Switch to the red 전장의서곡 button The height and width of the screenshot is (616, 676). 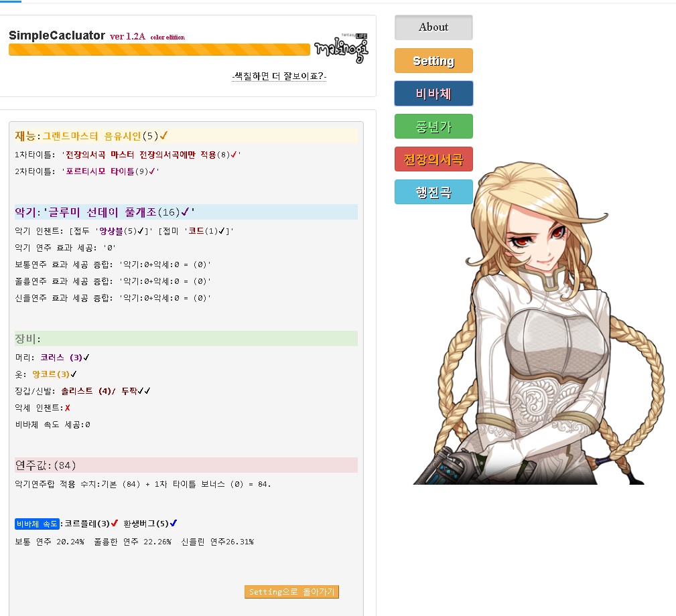[x=433, y=159]
